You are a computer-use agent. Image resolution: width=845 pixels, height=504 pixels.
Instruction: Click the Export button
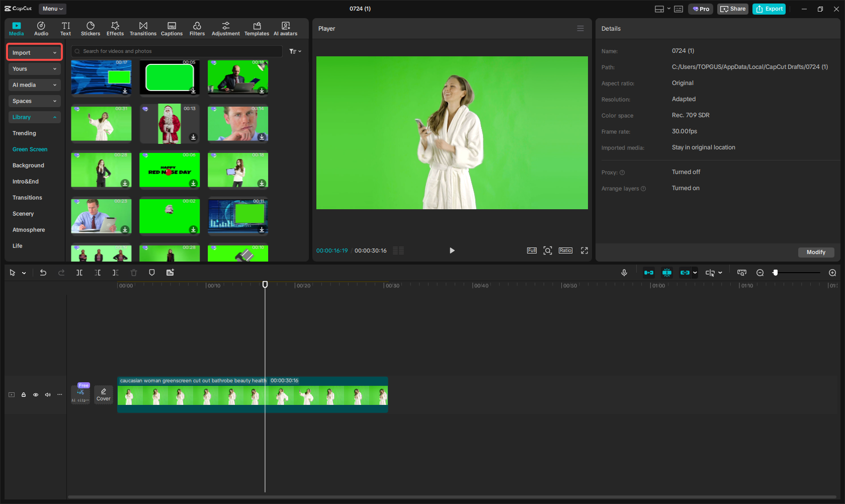coord(769,9)
